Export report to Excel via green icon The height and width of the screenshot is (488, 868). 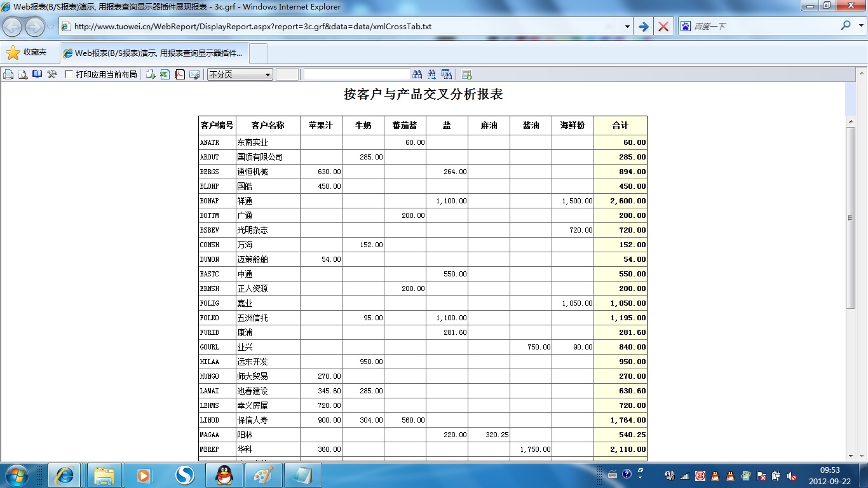click(x=165, y=74)
